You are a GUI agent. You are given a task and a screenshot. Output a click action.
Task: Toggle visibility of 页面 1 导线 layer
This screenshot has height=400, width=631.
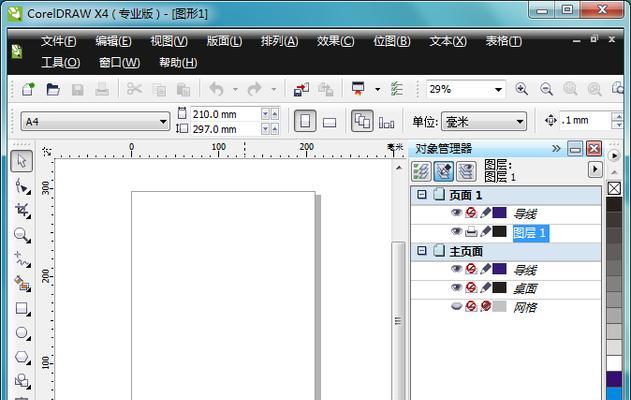[456, 212]
